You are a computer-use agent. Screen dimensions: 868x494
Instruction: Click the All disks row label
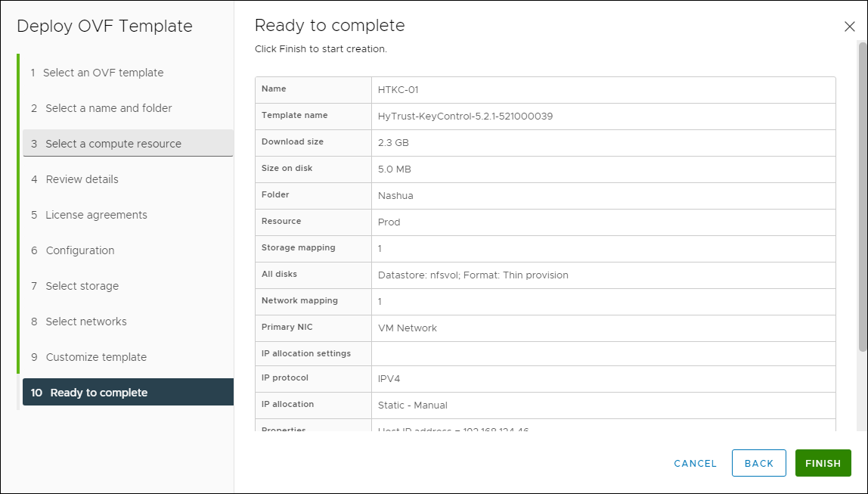(x=279, y=274)
